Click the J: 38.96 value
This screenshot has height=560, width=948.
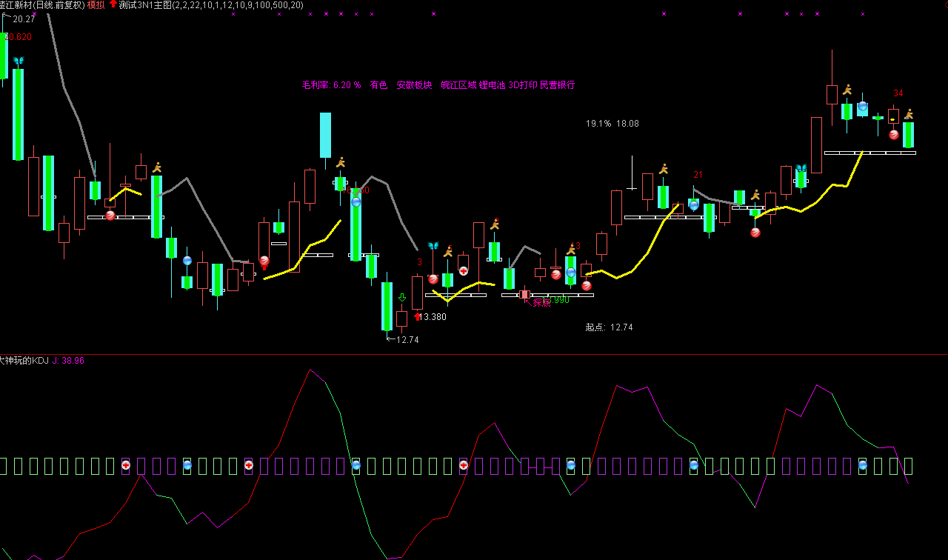pyautogui.click(x=68, y=361)
